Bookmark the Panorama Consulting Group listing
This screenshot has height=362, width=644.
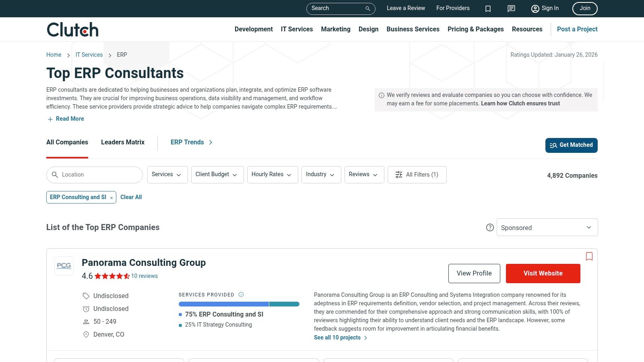coord(589,256)
